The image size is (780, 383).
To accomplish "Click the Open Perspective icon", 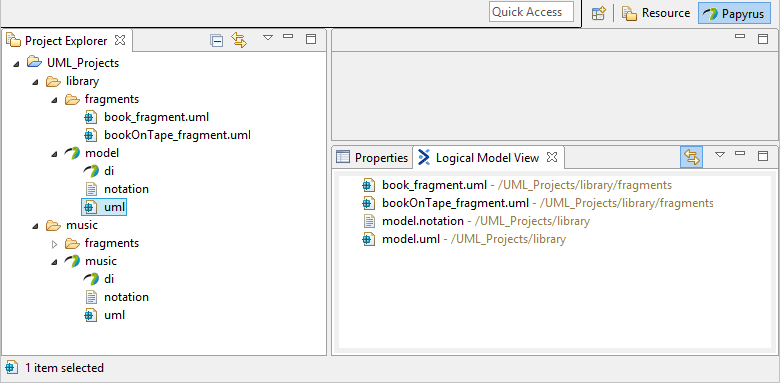I will 598,13.
